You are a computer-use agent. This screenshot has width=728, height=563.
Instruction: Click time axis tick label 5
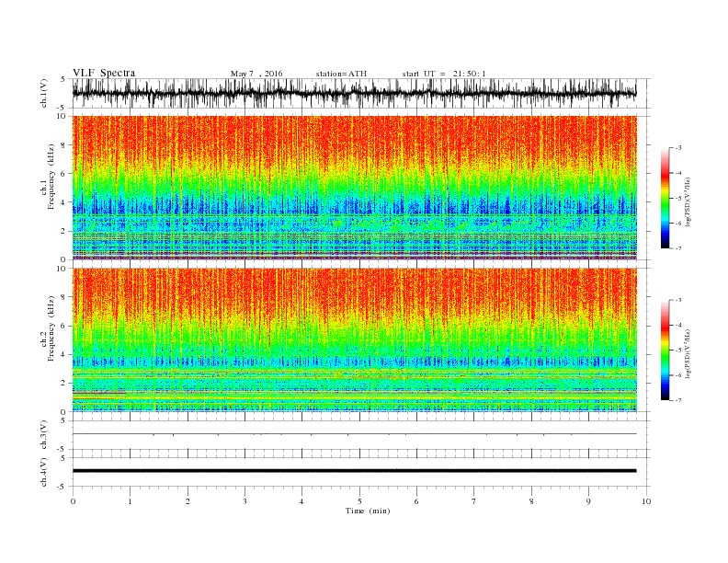click(x=359, y=501)
